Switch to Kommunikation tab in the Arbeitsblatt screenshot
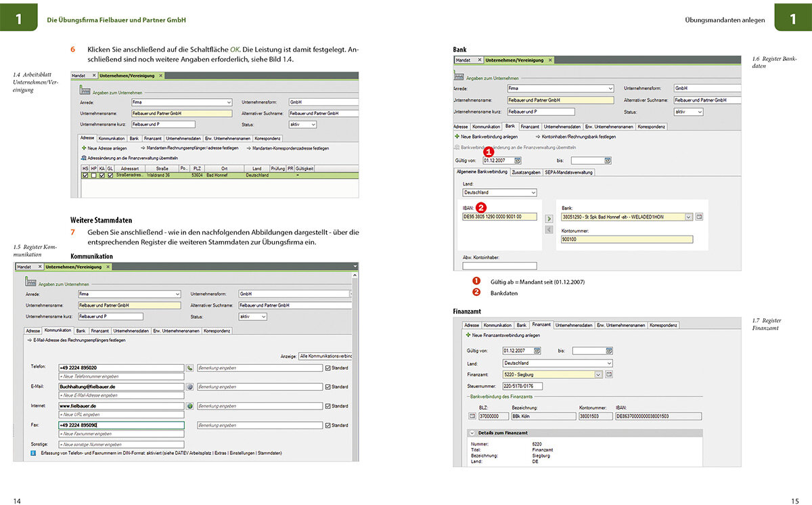Viewport: 812px width, 505px height. pyautogui.click(x=112, y=138)
